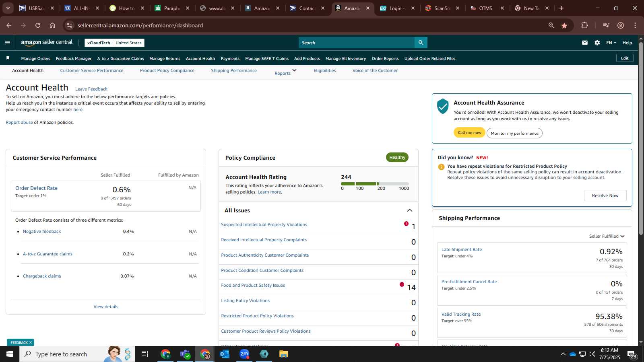Close the FEEDBACK tag
The image size is (644, 362).
click(x=30, y=342)
